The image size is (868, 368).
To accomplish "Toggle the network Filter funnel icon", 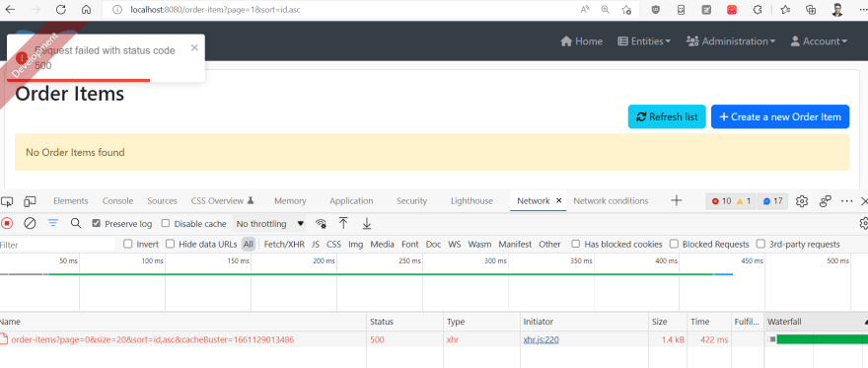I will click(x=52, y=223).
